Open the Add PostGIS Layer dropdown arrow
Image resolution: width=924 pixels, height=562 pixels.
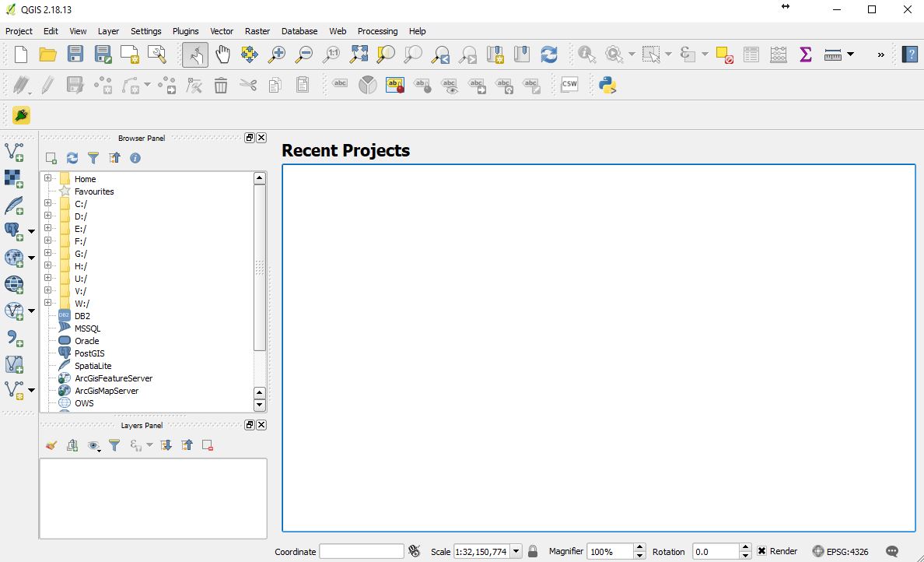(31, 231)
